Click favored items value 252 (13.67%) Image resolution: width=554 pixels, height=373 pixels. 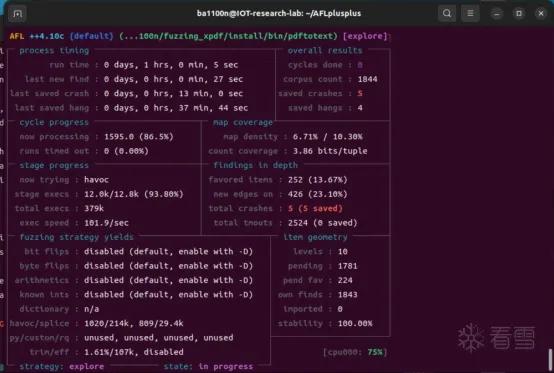coord(318,180)
